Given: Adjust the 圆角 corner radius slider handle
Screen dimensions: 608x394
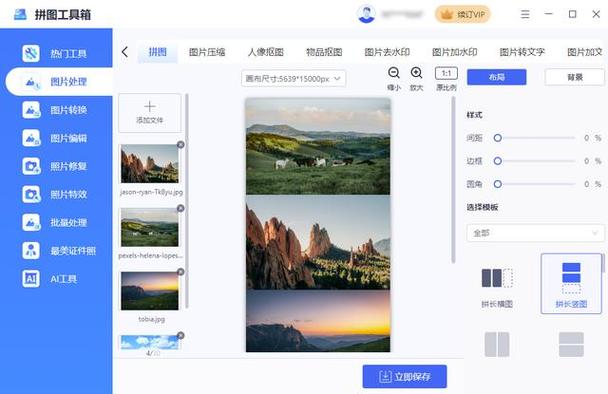Looking at the screenshot, I should click(x=498, y=184).
